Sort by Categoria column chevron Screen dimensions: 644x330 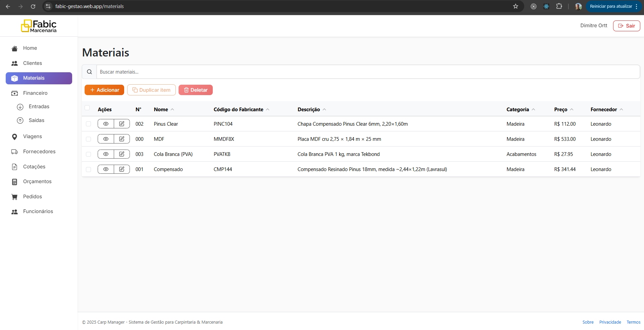point(534,110)
